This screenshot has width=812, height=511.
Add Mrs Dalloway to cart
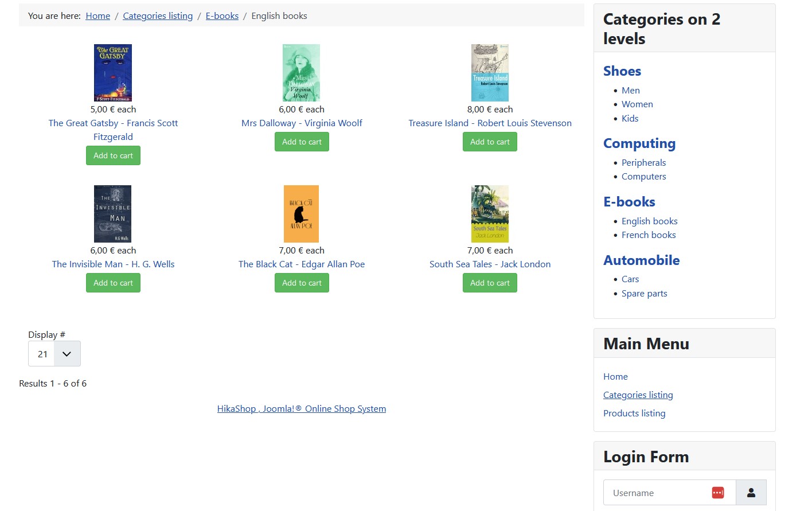click(302, 142)
